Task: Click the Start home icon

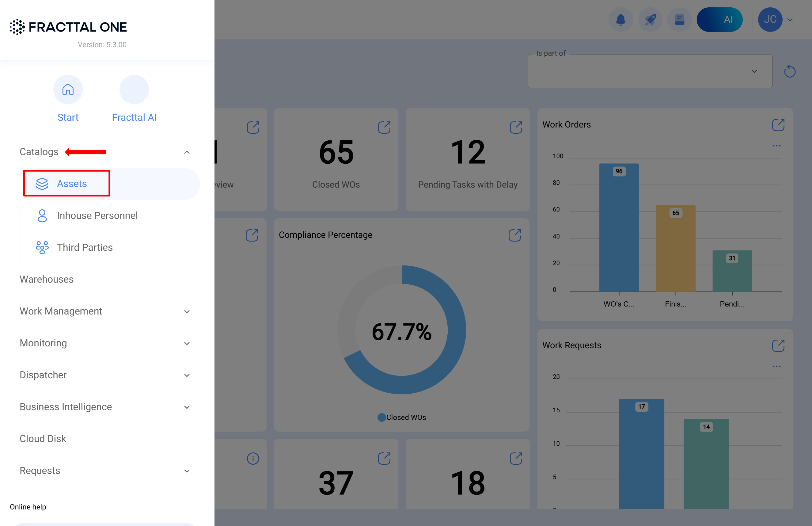Action: point(68,90)
